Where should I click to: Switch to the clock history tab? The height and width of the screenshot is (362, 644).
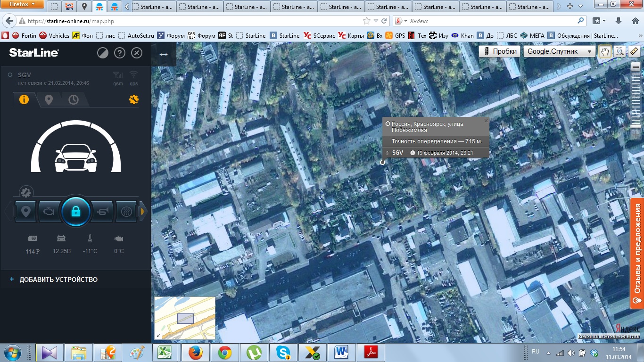click(74, 99)
